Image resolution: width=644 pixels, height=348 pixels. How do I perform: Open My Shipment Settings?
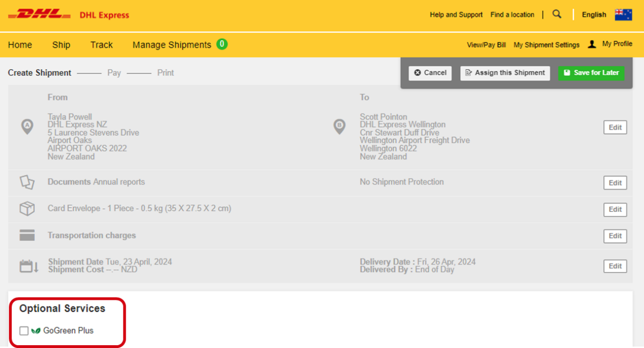coord(546,45)
